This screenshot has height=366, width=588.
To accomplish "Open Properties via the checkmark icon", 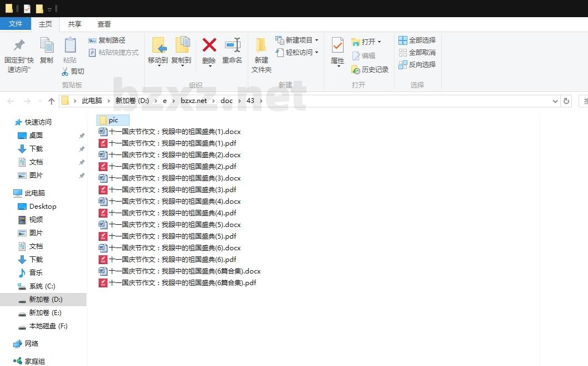I will tap(338, 45).
